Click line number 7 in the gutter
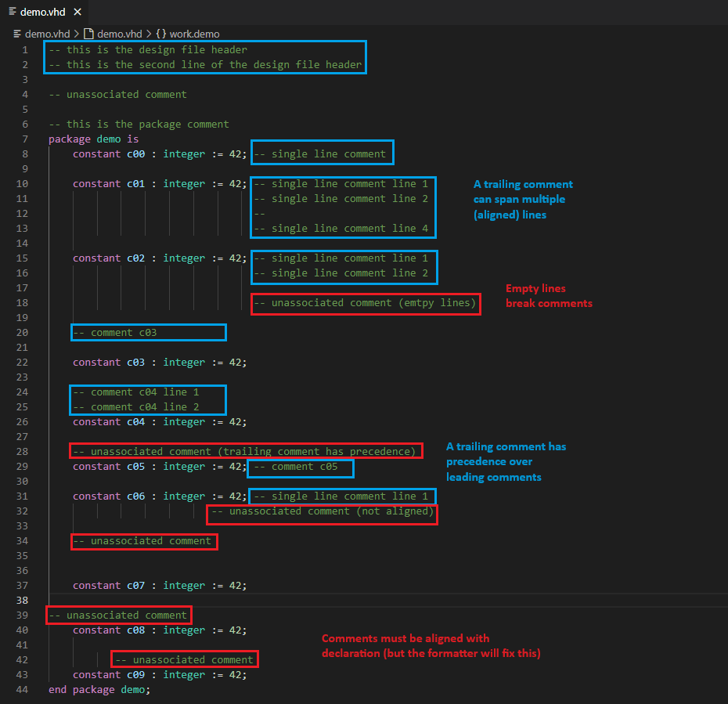 25,139
